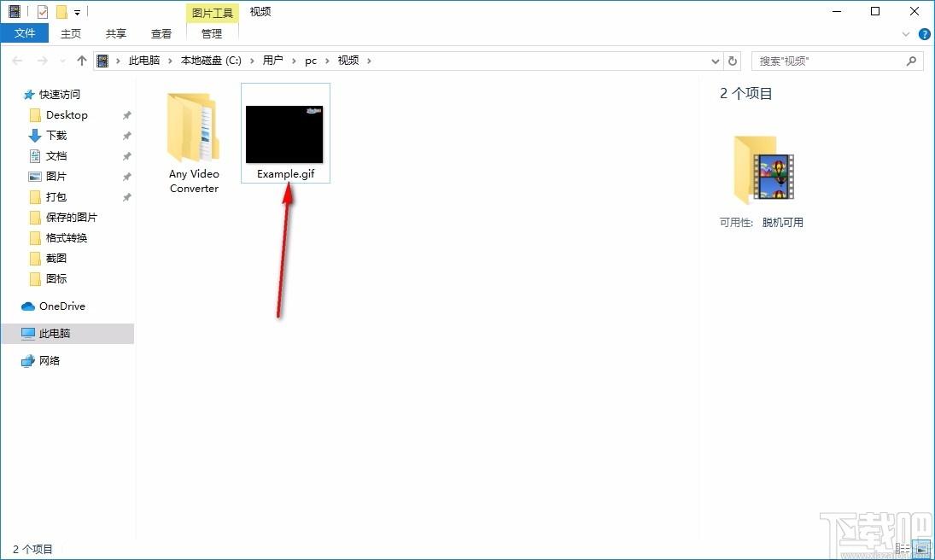935x560 pixels.
Task: Open Desktop in quick access
Action: click(67, 114)
